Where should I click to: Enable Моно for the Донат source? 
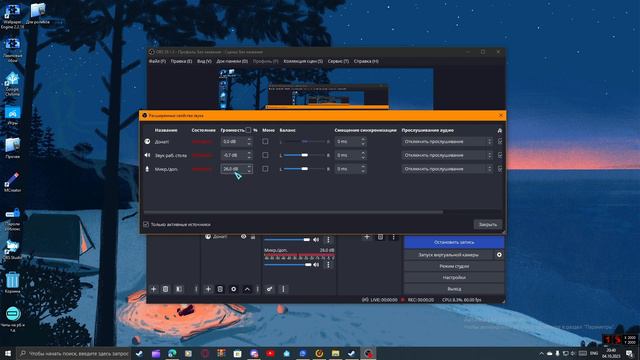click(265, 142)
